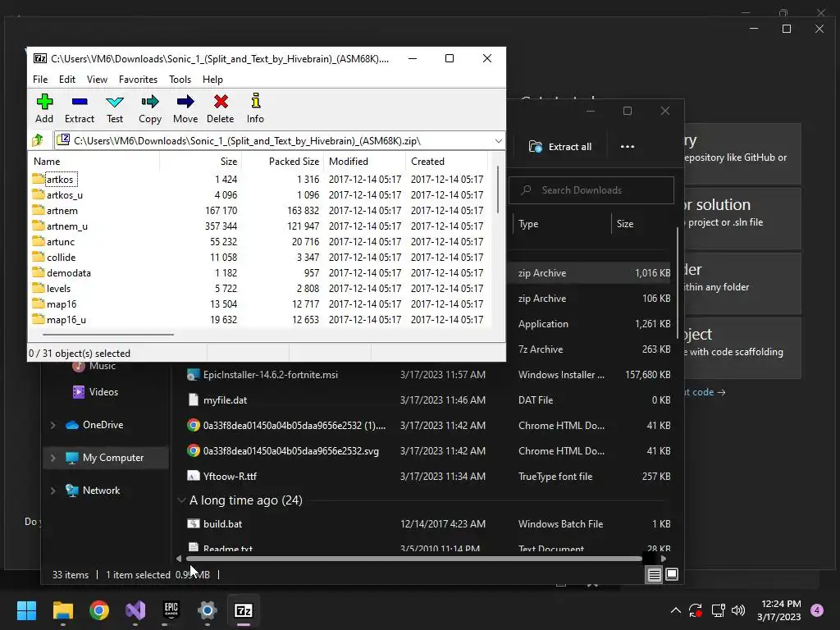840x630 pixels.
Task: Click the Copy toolbar icon in 7-Zip
Action: 150,108
